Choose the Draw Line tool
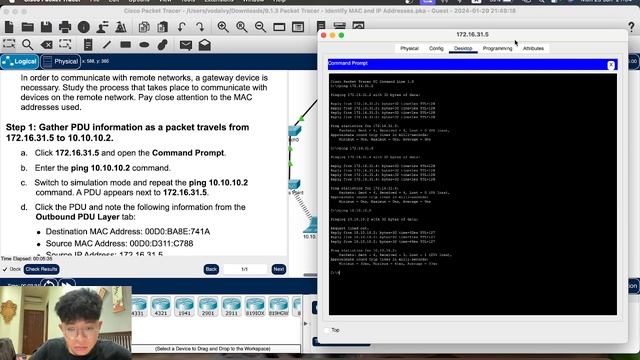 point(107,44)
